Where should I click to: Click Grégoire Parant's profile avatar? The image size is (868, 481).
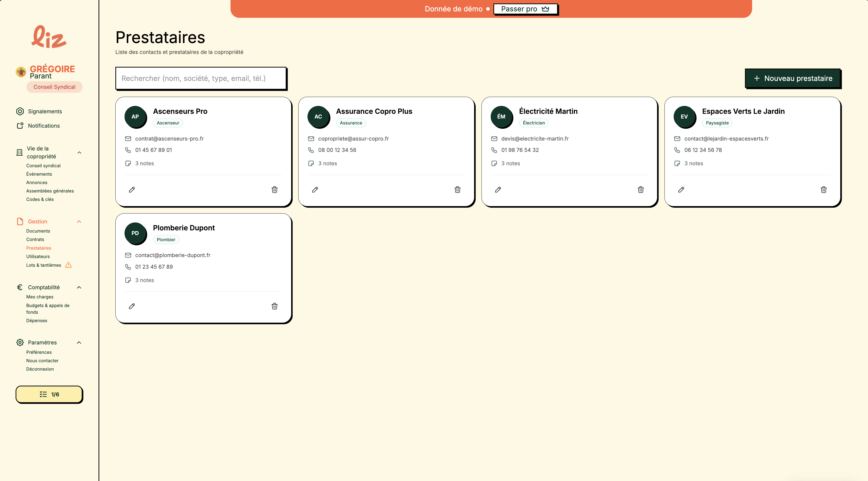pyautogui.click(x=21, y=72)
